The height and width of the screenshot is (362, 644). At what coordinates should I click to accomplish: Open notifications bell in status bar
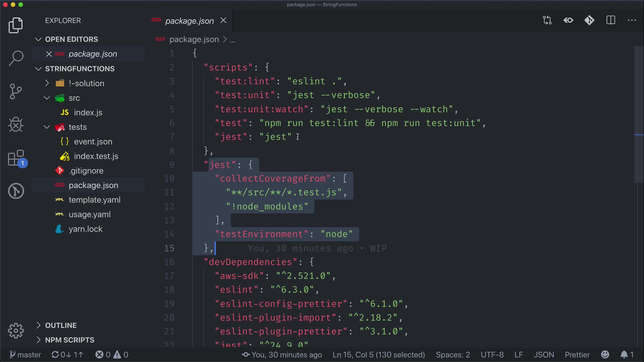624,355
